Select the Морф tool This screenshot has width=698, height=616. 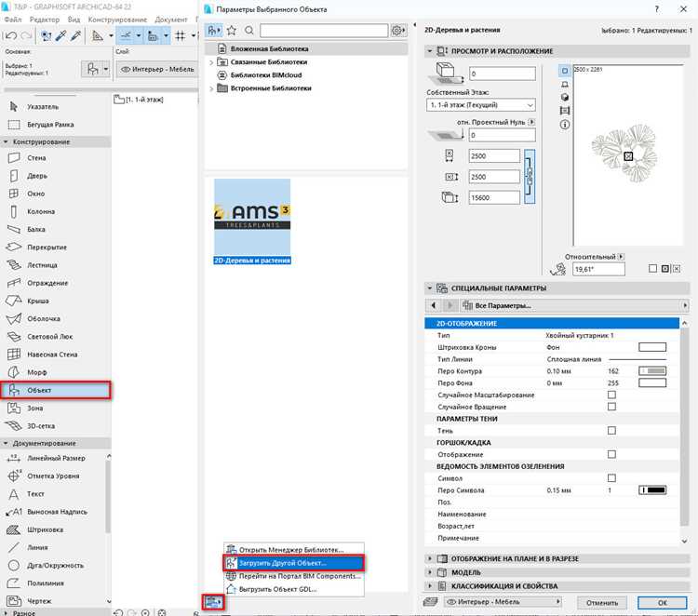click(37, 372)
